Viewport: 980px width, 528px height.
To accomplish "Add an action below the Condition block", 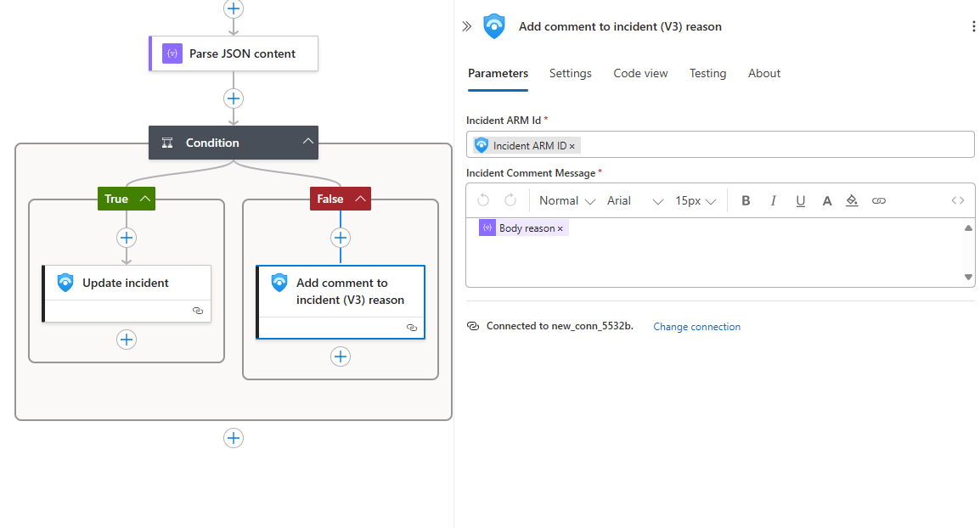I will pos(234,438).
